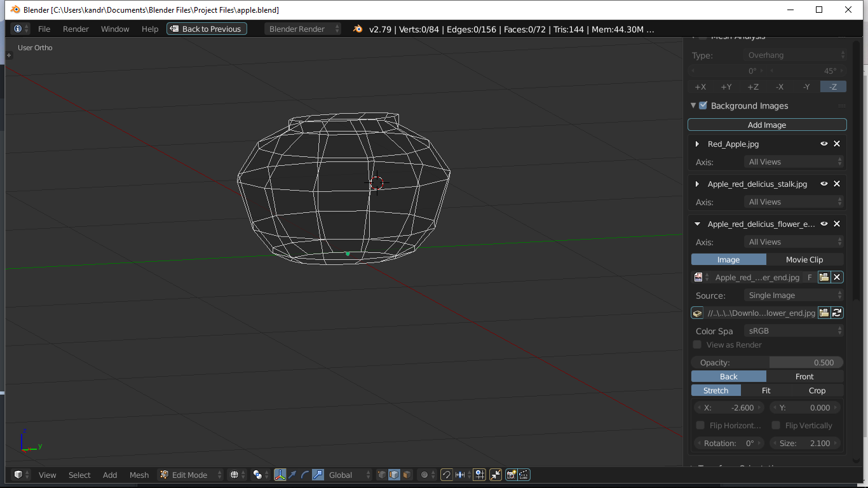Image resolution: width=868 pixels, height=488 pixels.
Task: Select the scale manipulator icon
Action: 318,475
